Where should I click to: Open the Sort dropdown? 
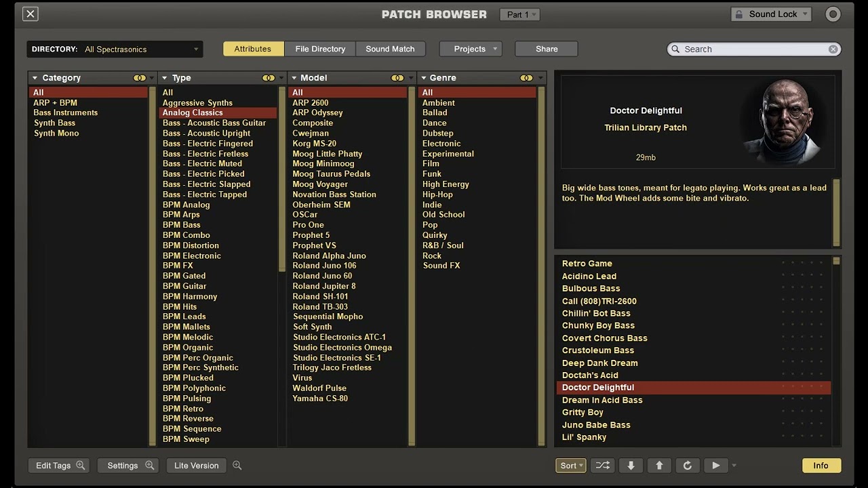[x=571, y=466]
